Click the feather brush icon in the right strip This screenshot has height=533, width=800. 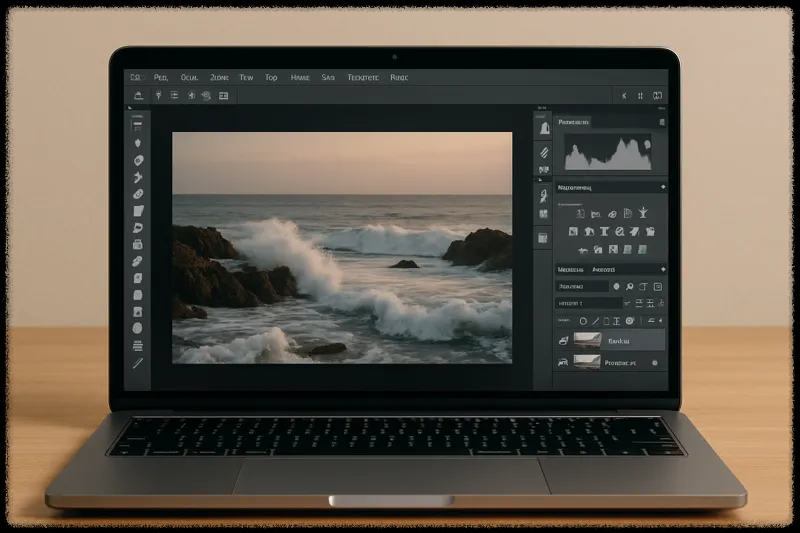coord(544,196)
